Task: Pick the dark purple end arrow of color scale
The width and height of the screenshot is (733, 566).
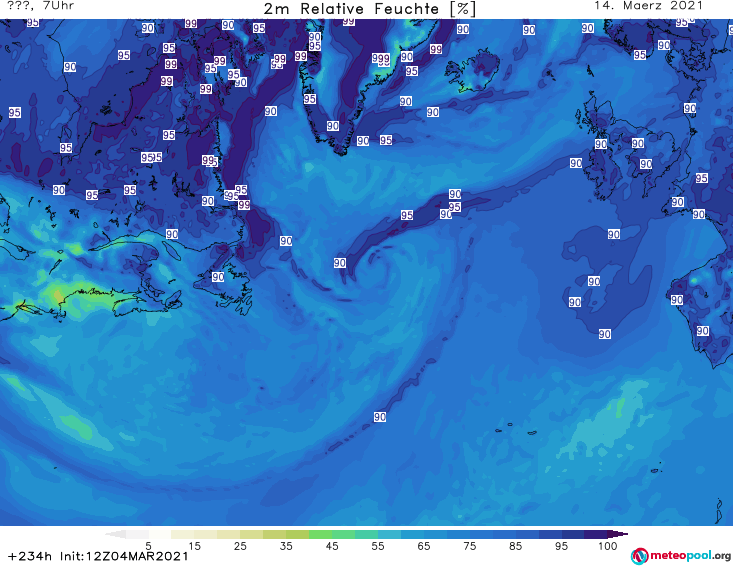Action: point(618,534)
